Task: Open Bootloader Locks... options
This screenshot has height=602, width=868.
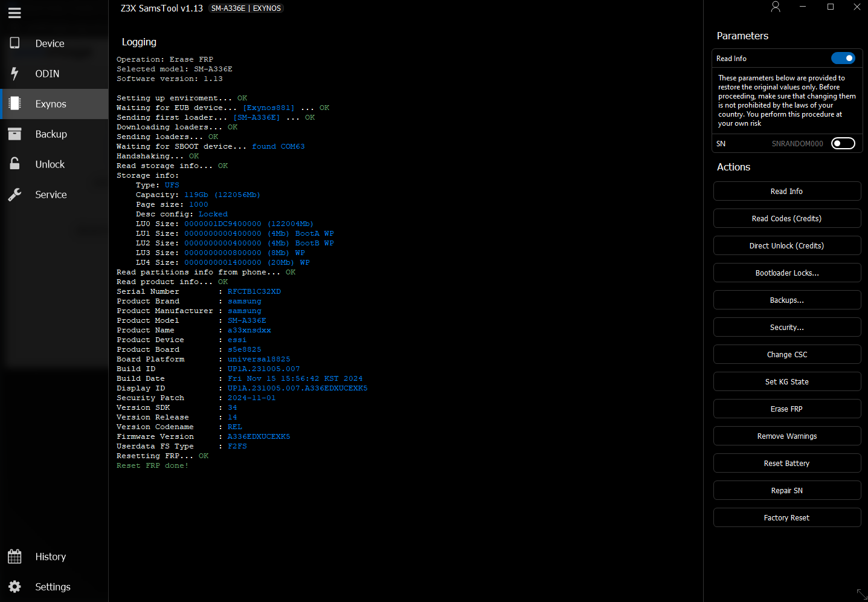Action: [x=787, y=273]
